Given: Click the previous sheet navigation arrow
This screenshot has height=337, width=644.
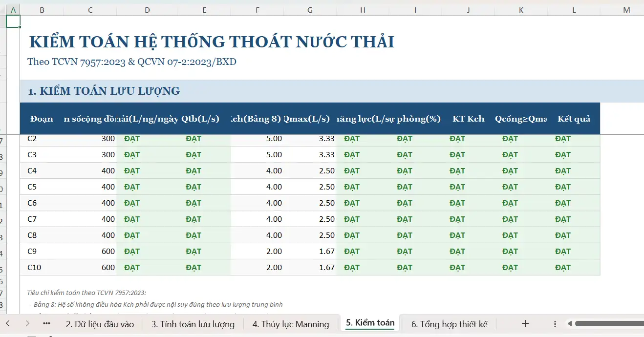Looking at the screenshot, I should [x=8, y=323].
